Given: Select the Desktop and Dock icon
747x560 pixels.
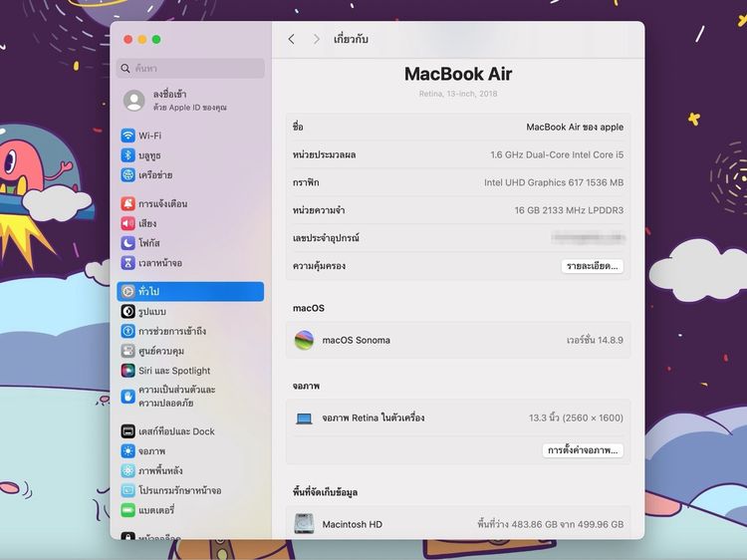Looking at the screenshot, I should tap(127, 431).
